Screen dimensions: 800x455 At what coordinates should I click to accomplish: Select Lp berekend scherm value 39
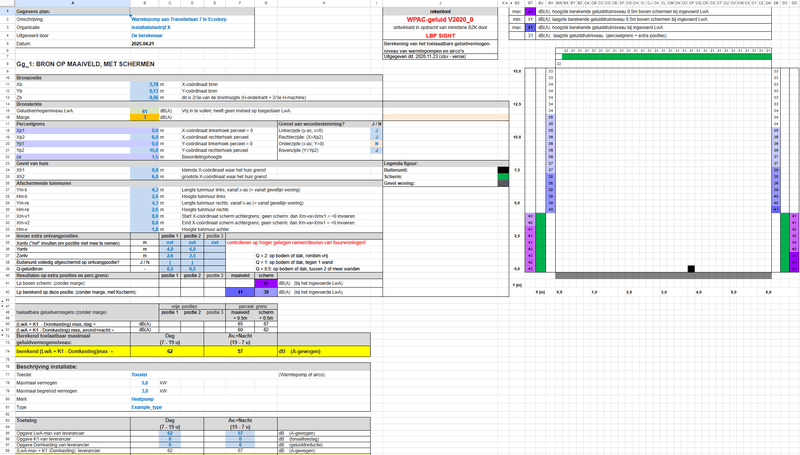click(x=266, y=292)
